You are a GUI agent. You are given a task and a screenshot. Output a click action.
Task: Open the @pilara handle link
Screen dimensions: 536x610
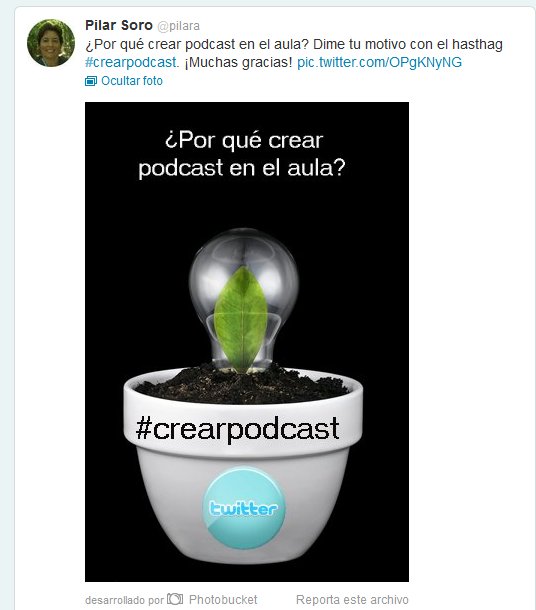pos(179,26)
